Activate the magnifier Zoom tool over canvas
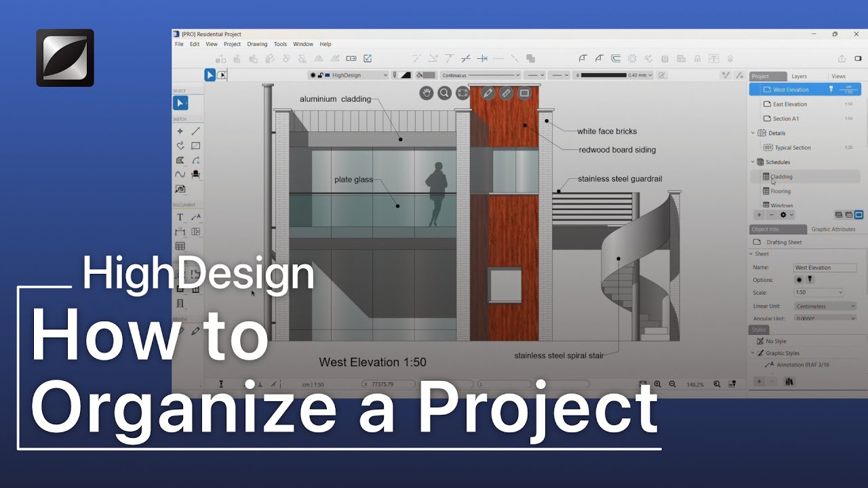Viewport: 868px width, 488px height. click(444, 93)
